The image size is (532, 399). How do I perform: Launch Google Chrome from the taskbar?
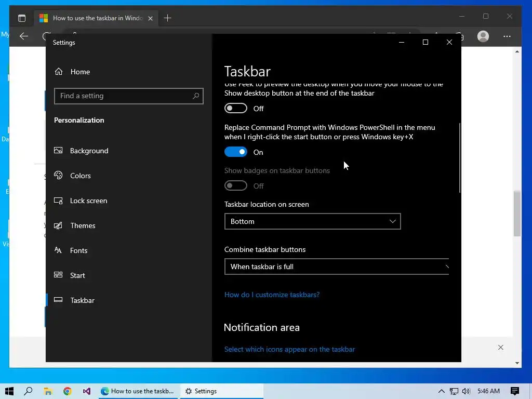click(x=67, y=391)
